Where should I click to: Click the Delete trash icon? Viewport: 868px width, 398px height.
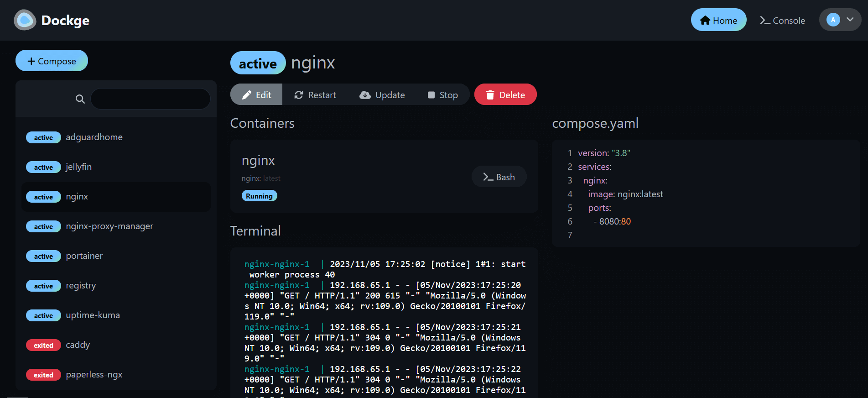[x=490, y=95]
